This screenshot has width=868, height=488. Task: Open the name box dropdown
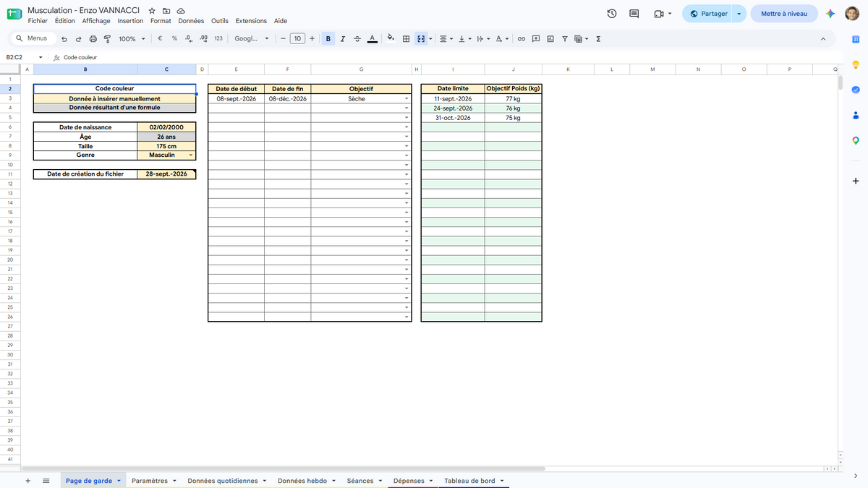tap(40, 57)
